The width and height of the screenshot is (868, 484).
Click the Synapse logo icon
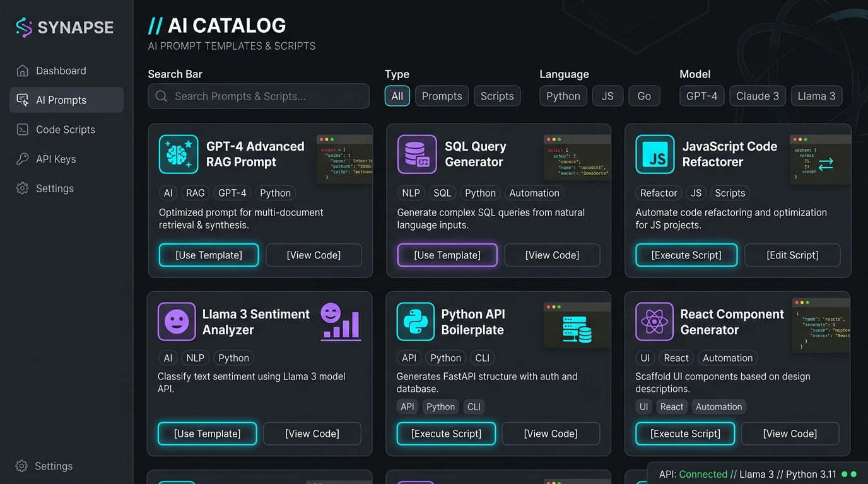click(24, 27)
